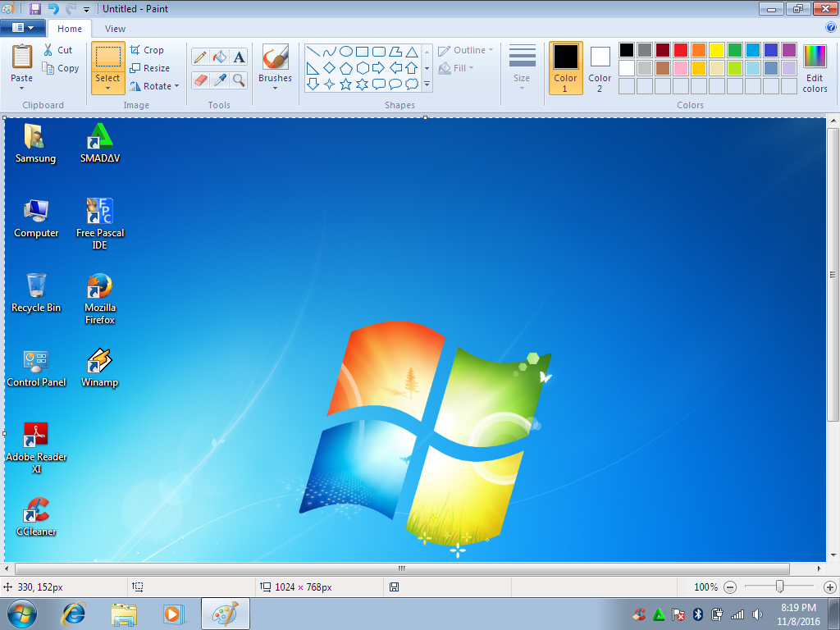Select the Magnifier tool
Viewport: 840px width, 630px height.
tap(239, 80)
